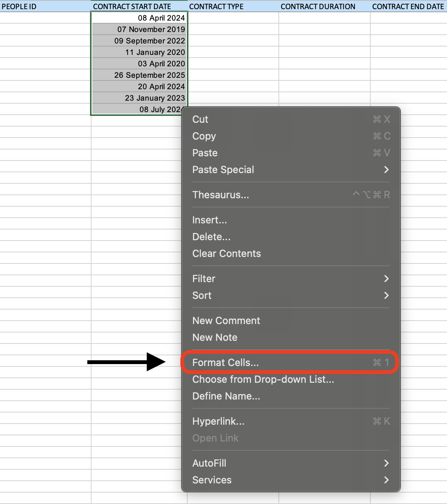Expand the Filter submenu
The height and width of the screenshot is (504, 447).
tap(204, 279)
